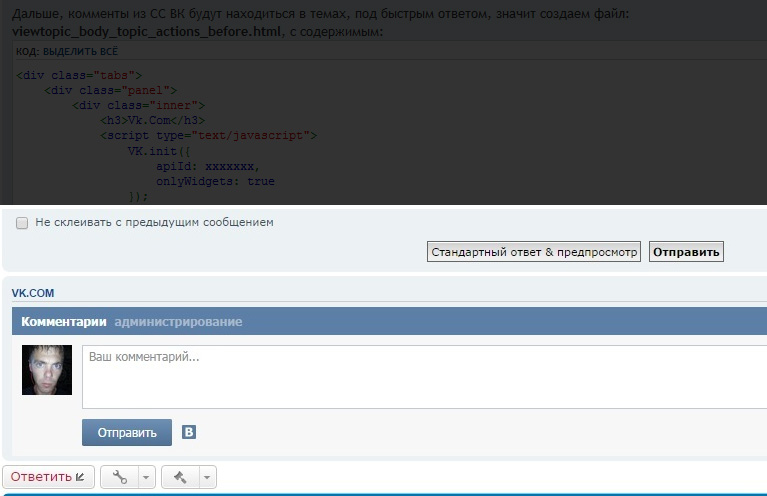Viewport: 767px width, 496px height.
Task: Open the администрирование tab
Action: click(x=178, y=322)
